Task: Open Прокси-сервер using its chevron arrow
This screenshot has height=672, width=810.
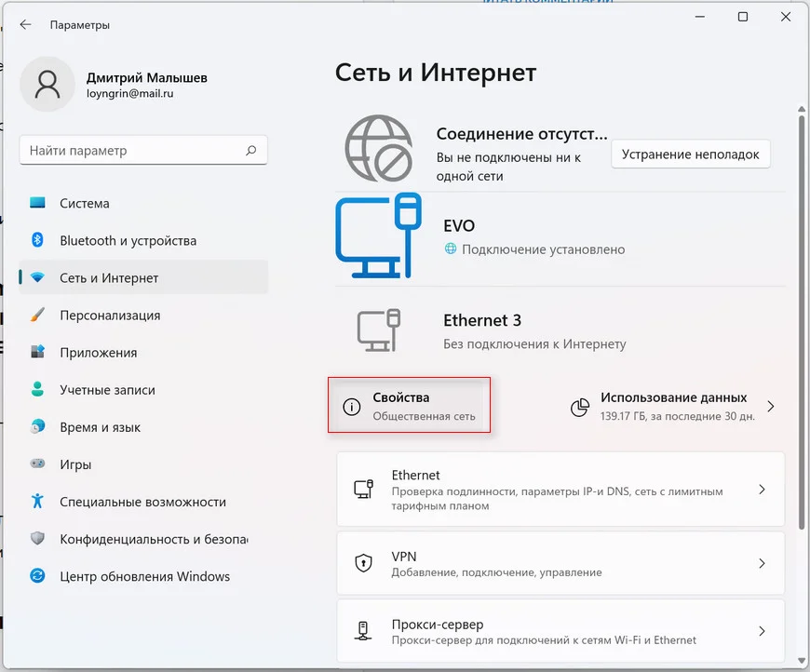Action: click(762, 631)
